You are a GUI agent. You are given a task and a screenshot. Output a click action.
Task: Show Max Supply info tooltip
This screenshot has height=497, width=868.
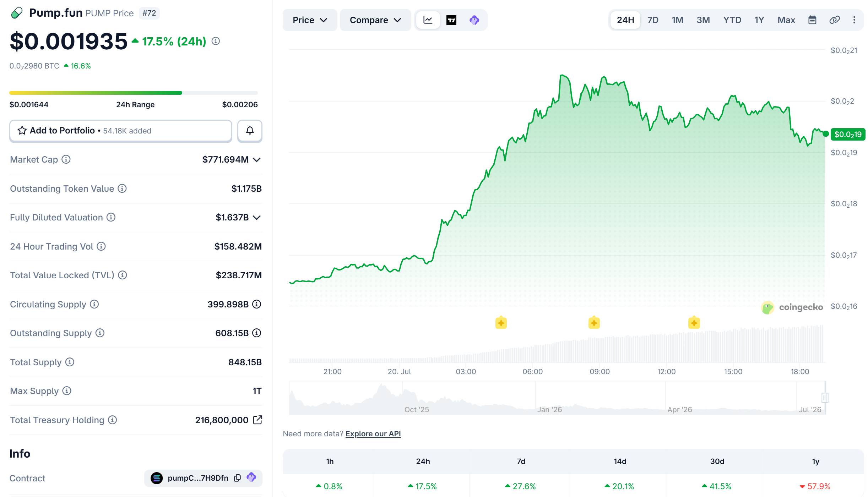[67, 391]
